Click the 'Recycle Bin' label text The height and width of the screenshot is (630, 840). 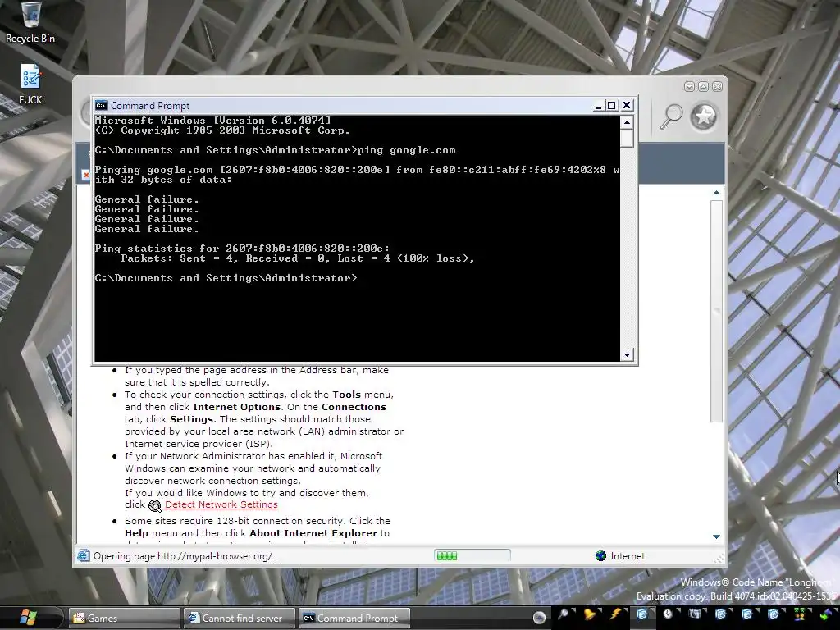(x=30, y=39)
